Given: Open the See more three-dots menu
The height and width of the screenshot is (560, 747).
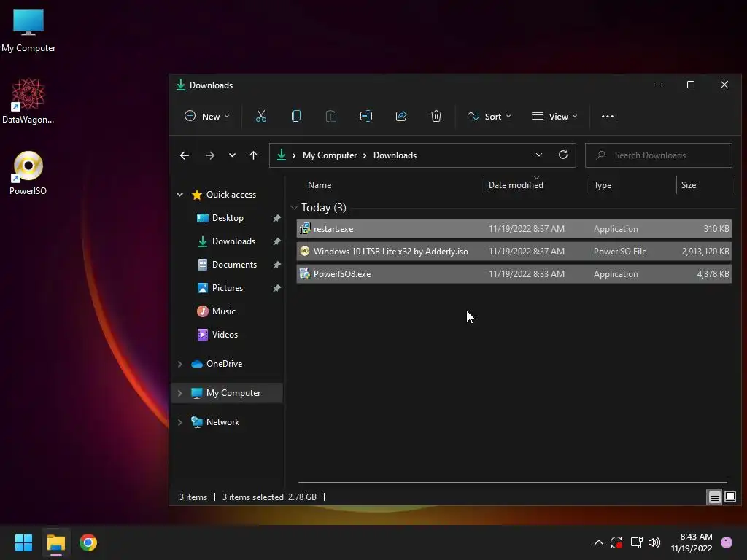Looking at the screenshot, I should [608, 116].
